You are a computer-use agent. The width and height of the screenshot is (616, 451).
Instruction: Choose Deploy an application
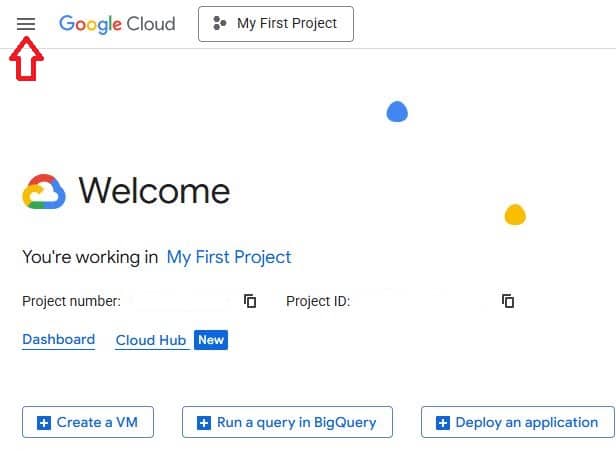[x=517, y=423]
